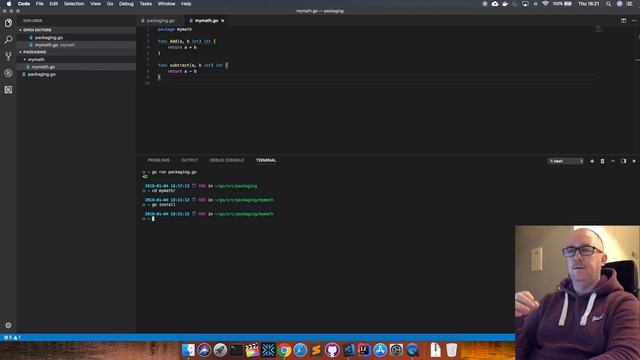Launch Siri from the dock
The image size is (640, 360).
[x=204, y=350]
